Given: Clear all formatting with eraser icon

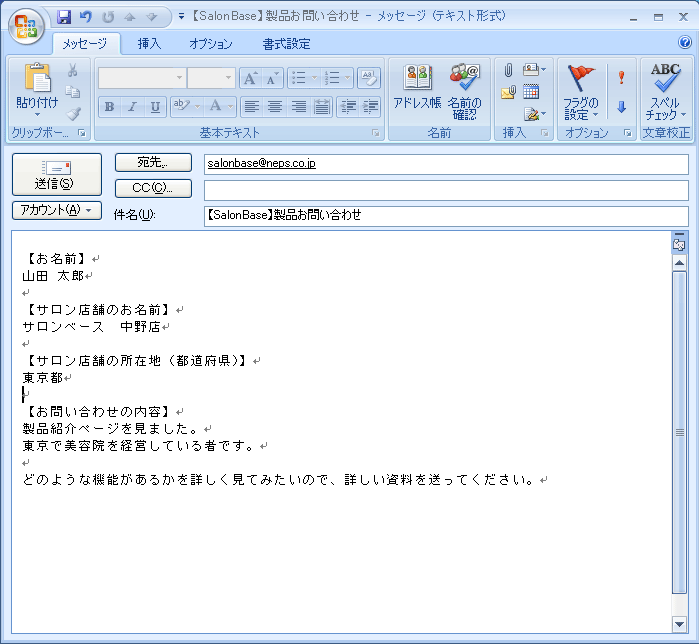Looking at the screenshot, I should (369, 78).
